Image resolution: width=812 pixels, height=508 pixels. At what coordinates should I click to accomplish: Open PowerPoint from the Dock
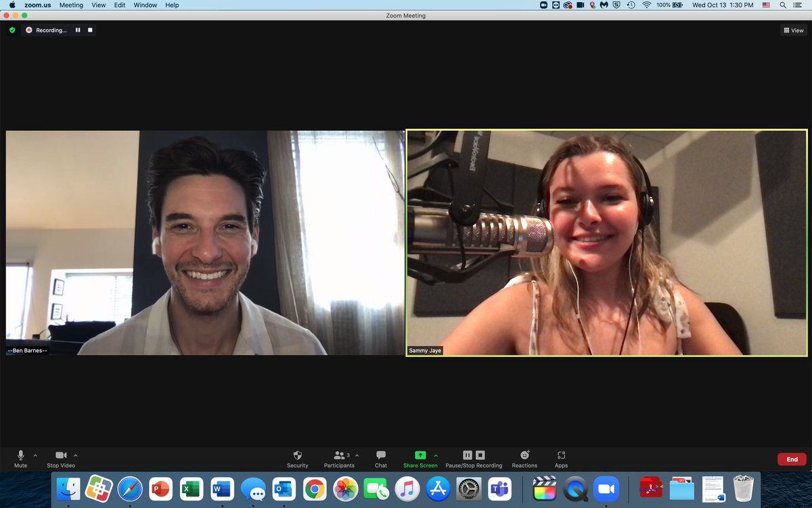(160, 488)
